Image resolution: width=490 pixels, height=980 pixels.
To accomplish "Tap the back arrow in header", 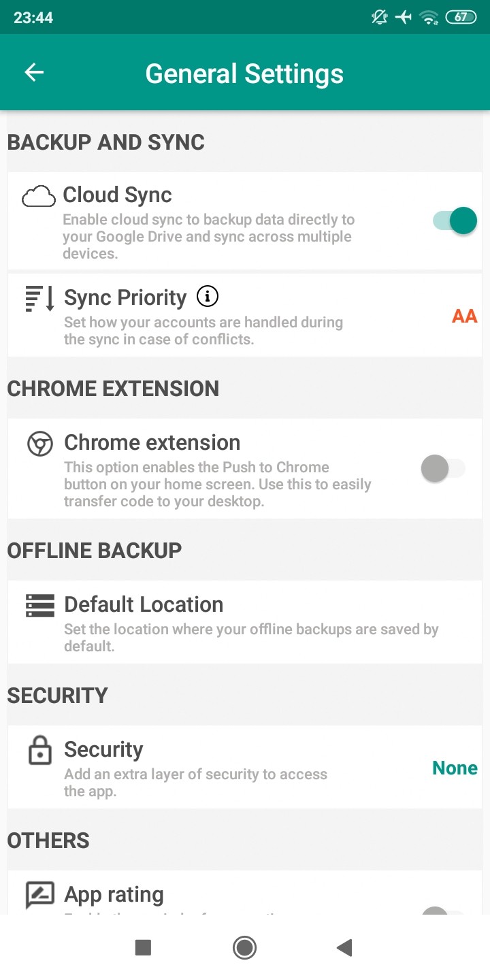I will coord(34,73).
